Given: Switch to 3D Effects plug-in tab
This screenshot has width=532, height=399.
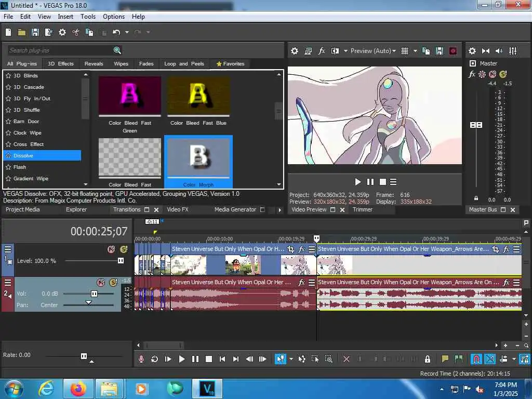Looking at the screenshot, I should pyautogui.click(x=60, y=63).
